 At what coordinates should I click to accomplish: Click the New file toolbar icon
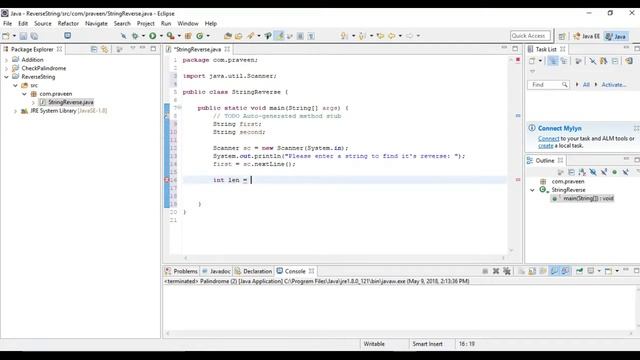click(x=6, y=36)
